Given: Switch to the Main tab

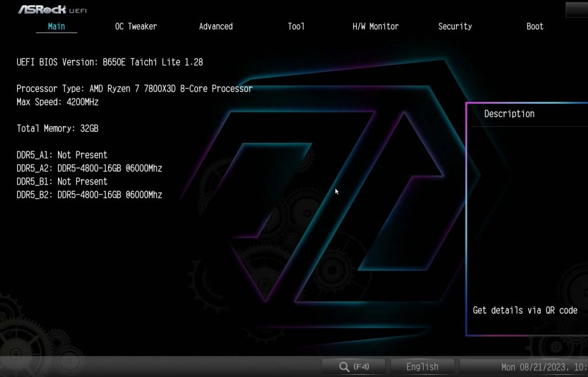Looking at the screenshot, I should click(x=56, y=26).
